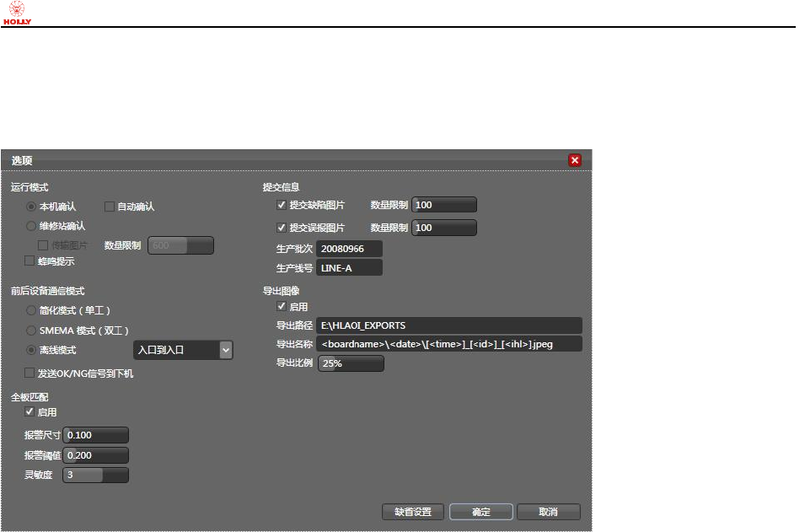Toggle 全板匹配 启用 checkbox
805x532 pixels.
point(30,411)
